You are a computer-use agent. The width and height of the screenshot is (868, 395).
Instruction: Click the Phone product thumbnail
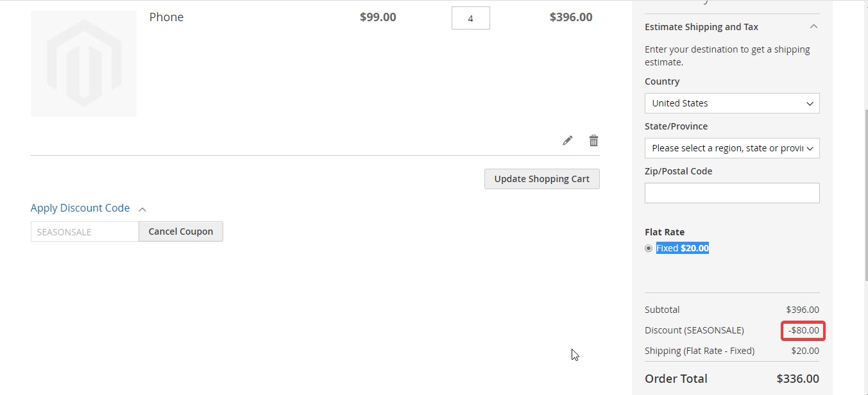click(x=83, y=63)
